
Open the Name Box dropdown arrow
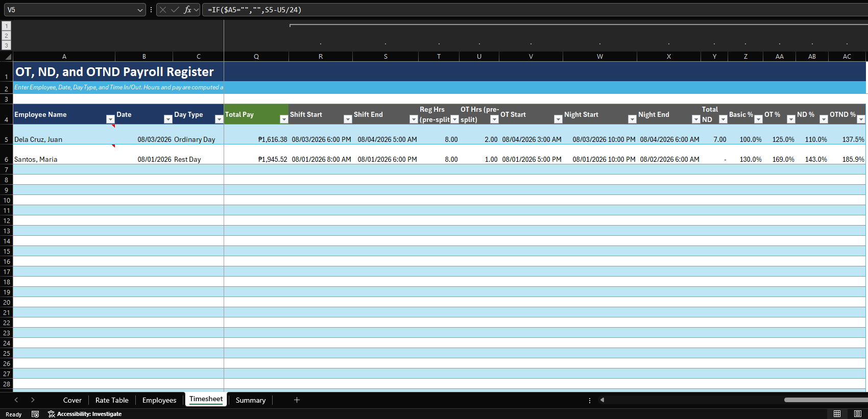click(x=140, y=10)
